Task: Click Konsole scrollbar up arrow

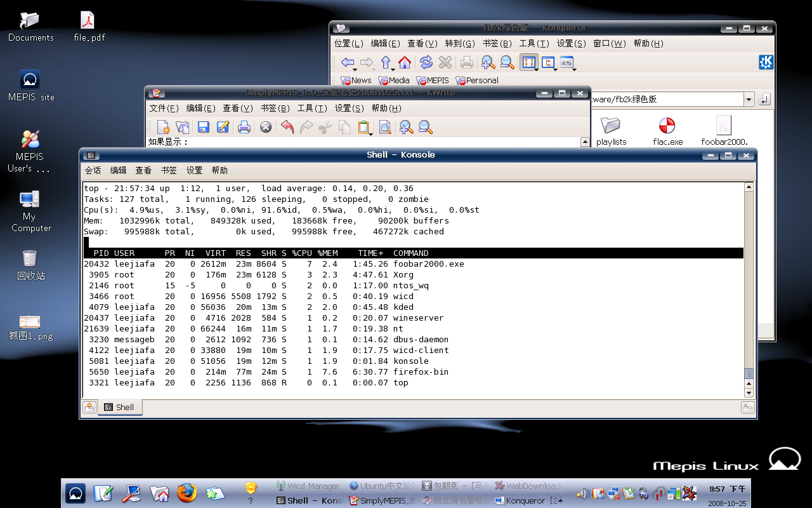Action: click(749, 187)
